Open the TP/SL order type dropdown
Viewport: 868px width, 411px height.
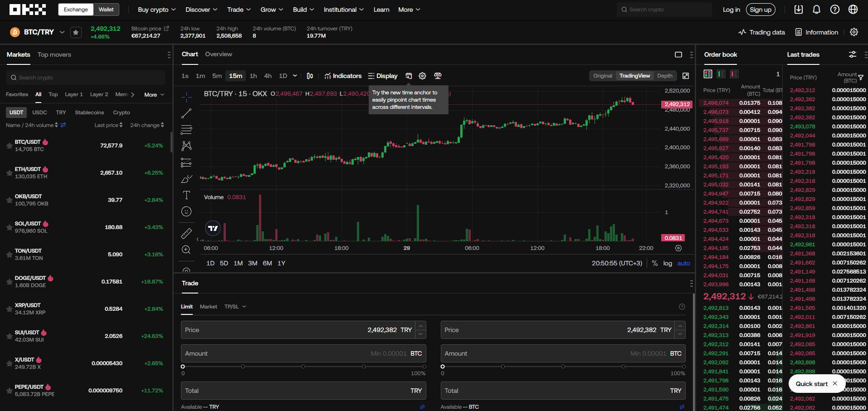pos(235,307)
